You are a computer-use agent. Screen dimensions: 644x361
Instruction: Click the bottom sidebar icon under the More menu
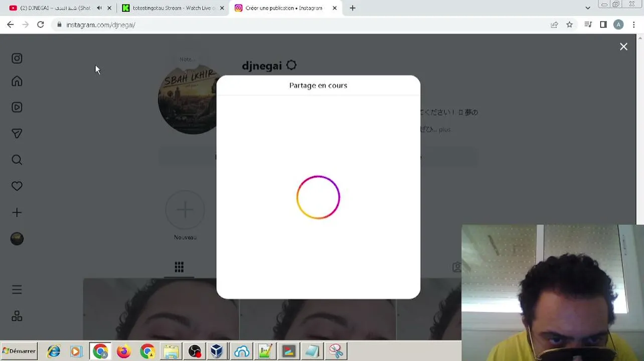[x=17, y=316]
